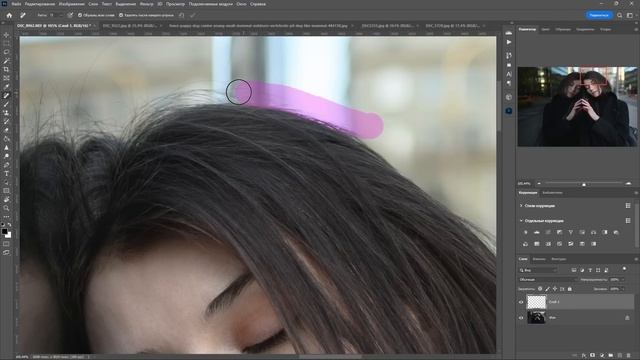Screen dimensions: 640x360
Task: Switch to the 'Контуры' tab
Action: point(559,259)
